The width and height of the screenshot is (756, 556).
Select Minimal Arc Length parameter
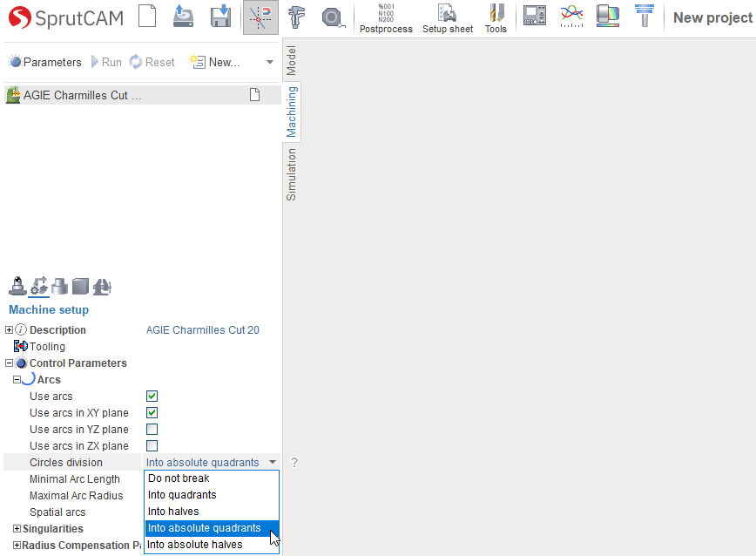point(74,478)
